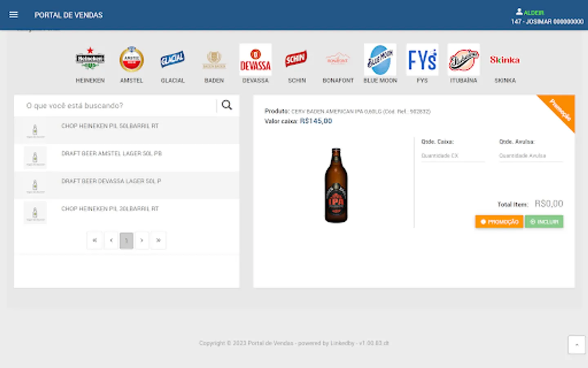The image size is (588, 368).
Task: Click thumbnail of CHOP HEINEKEN PIL 30L BARRIL
Action: pos(35,213)
